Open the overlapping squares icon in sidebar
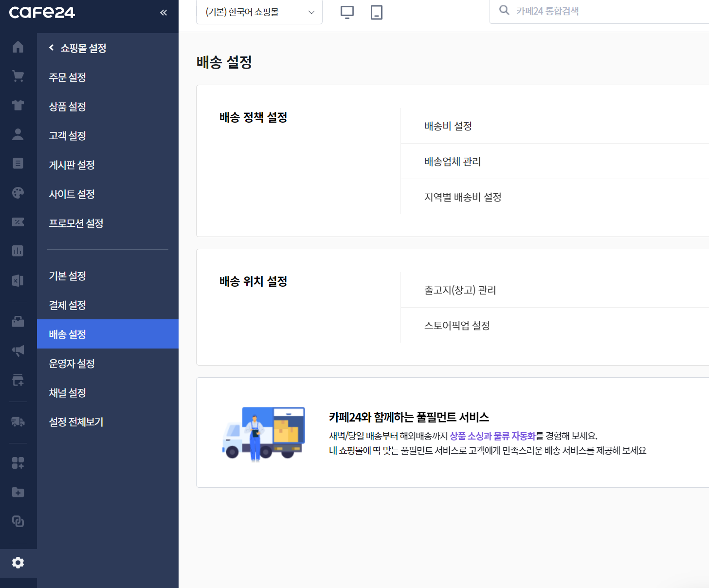 (x=18, y=521)
